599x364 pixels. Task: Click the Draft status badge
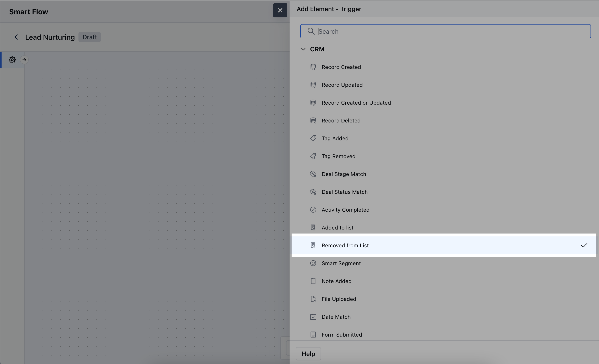89,37
